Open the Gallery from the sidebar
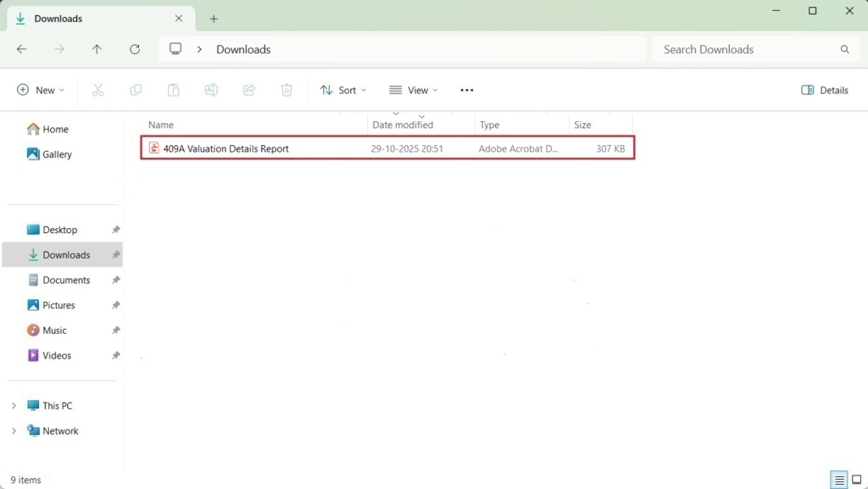The width and height of the screenshot is (868, 489). pos(58,154)
